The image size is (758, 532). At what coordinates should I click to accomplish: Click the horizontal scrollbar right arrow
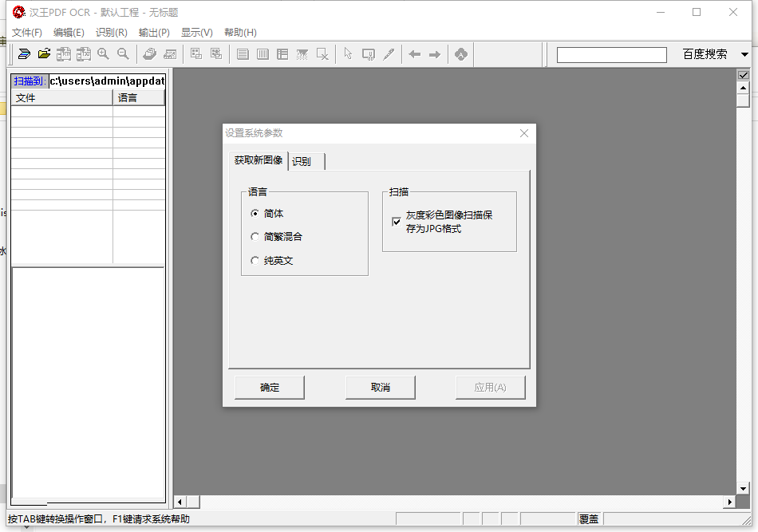(729, 502)
